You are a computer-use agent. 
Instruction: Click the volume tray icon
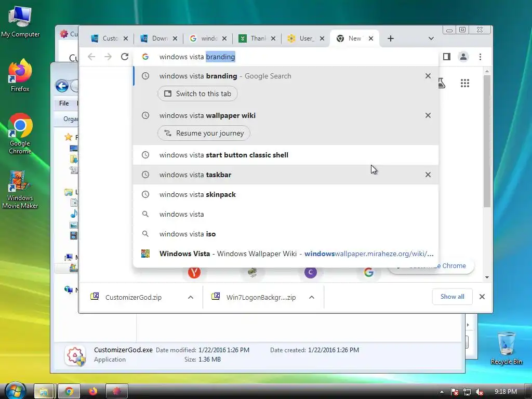(x=480, y=392)
